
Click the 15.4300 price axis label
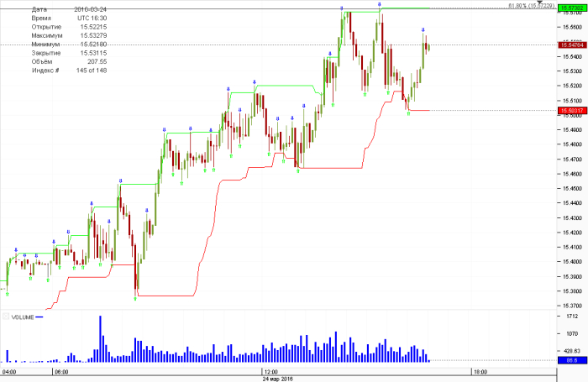click(x=572, y=217)
